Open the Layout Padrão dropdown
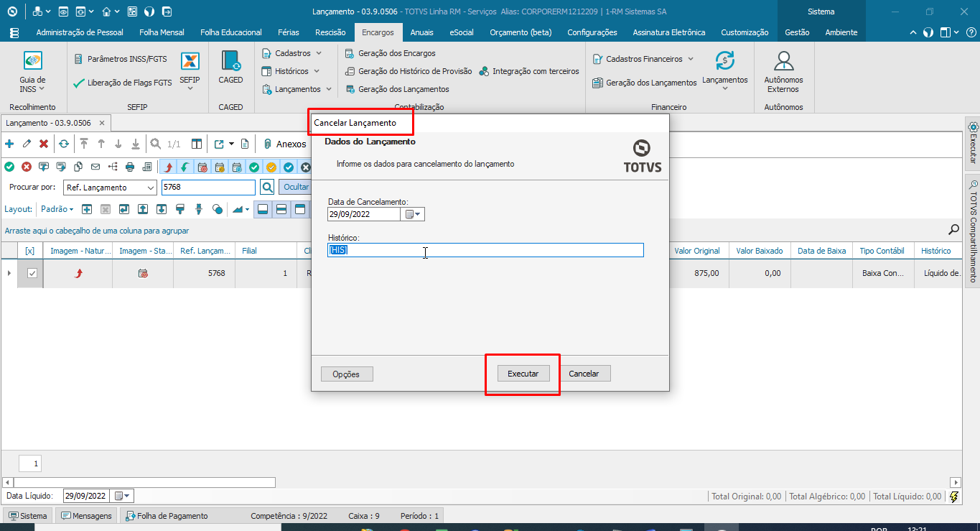 tap(57, 209)
